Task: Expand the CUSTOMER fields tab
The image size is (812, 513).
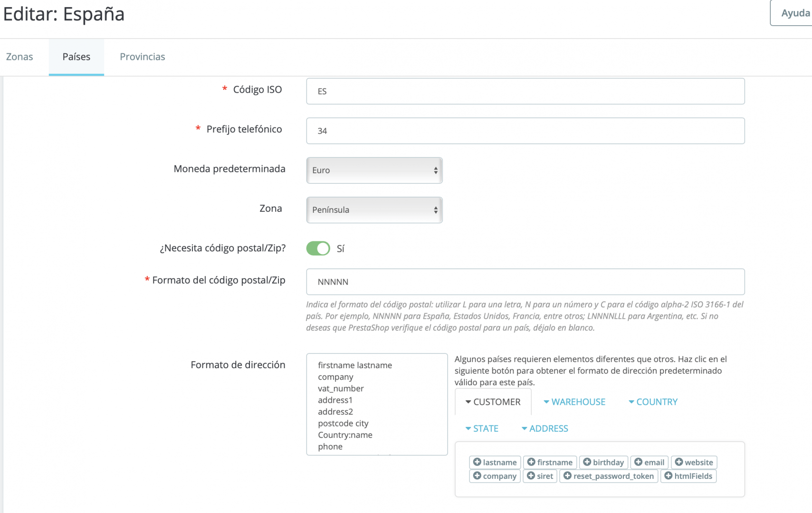Action: pyautogui.click(x=493, y=402)
